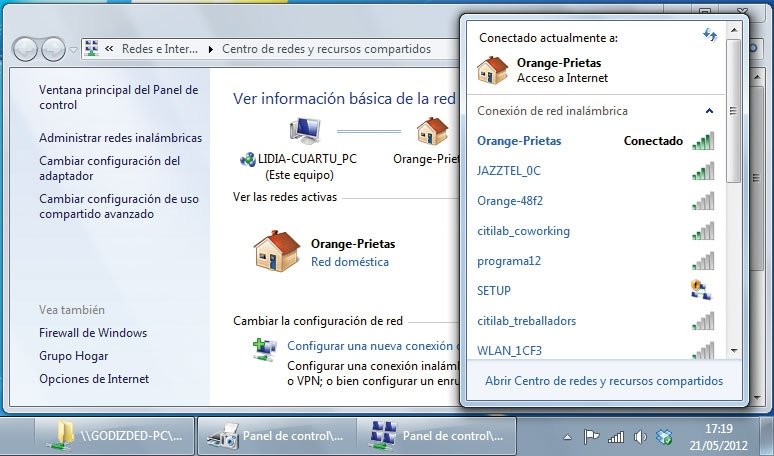This screenshot has height=456, width=774.
Task: Click the security shield tray icon
Action: tap(664, 437)
